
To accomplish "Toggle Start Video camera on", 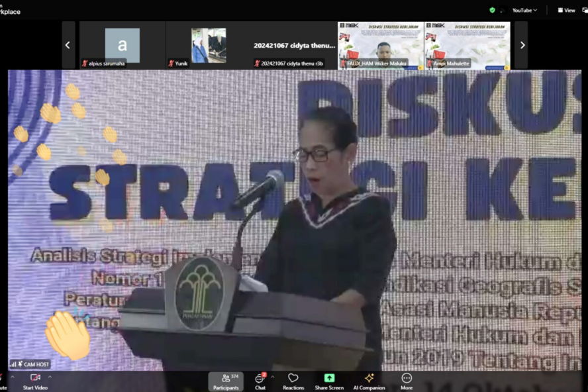I will coord(34,381).
